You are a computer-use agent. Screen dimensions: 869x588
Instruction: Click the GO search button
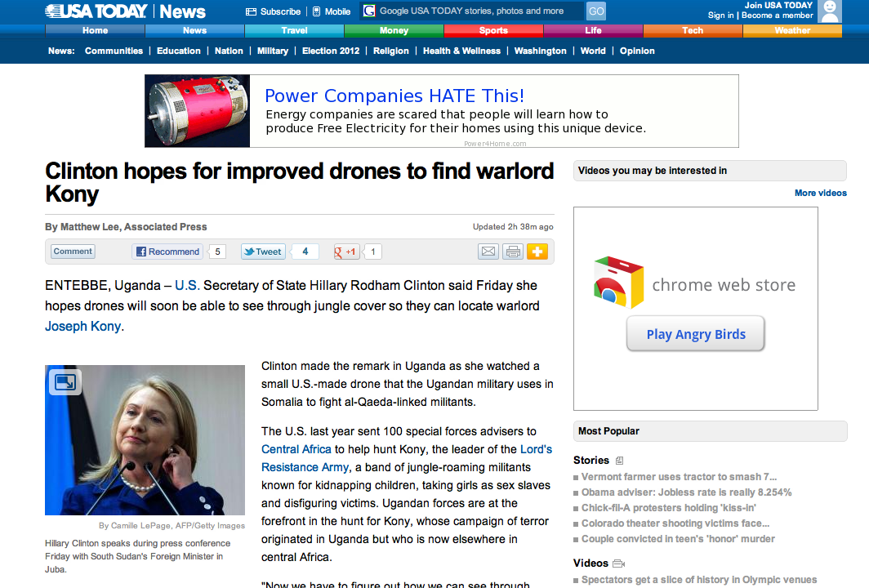596,11
